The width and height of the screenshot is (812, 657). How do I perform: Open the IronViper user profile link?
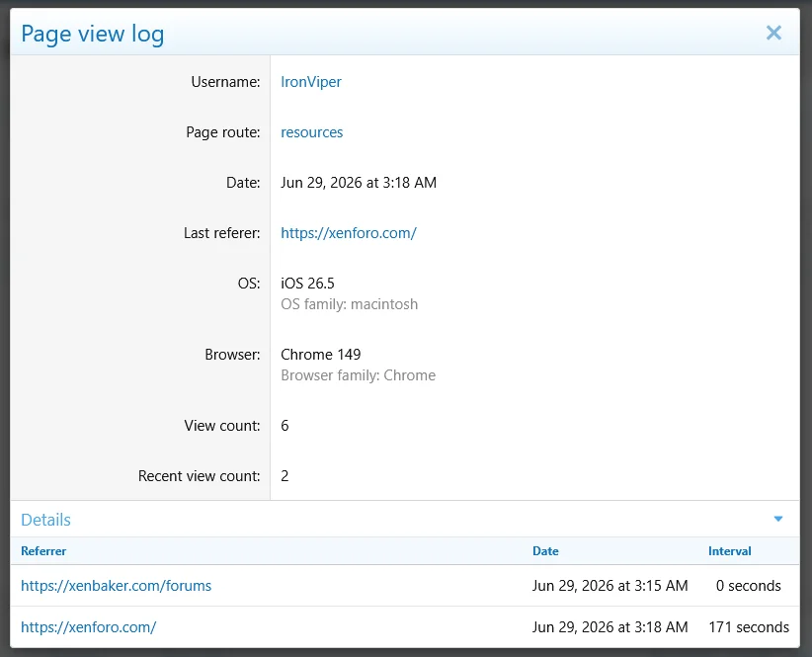(311, 82)
